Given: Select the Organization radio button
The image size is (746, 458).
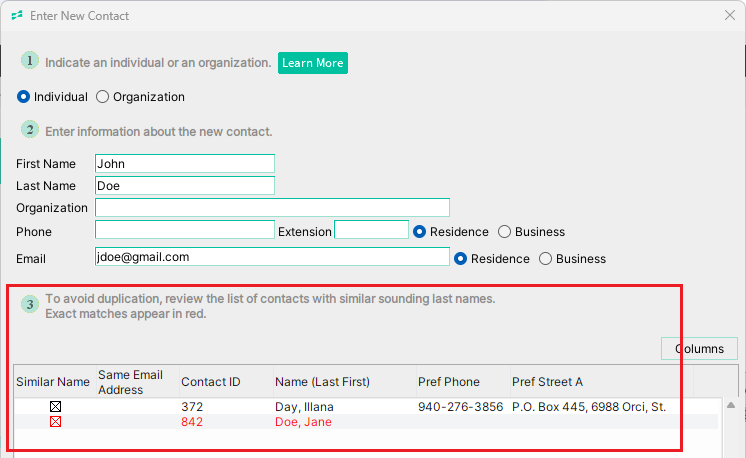Looking at the screenshot, I should pos(102,97).
